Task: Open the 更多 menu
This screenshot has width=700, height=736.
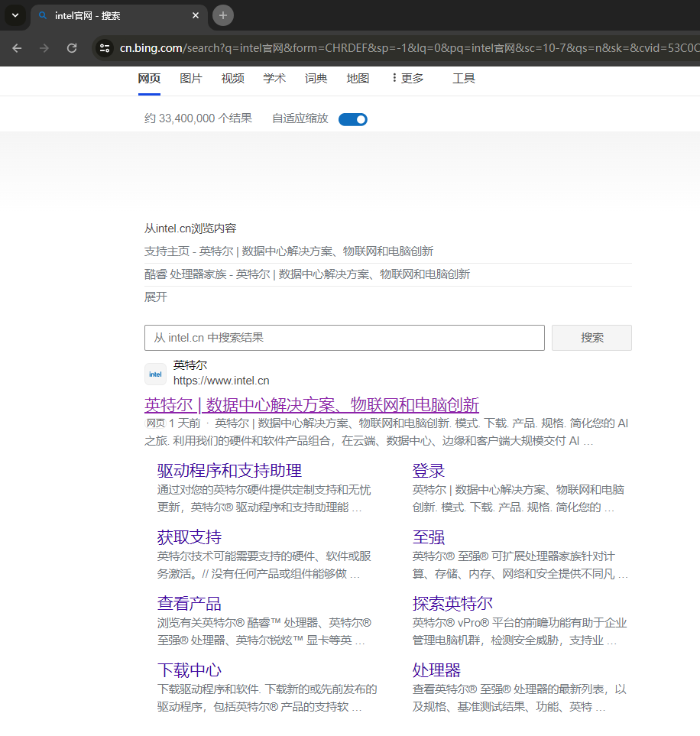Action: (x=407, y=79)
